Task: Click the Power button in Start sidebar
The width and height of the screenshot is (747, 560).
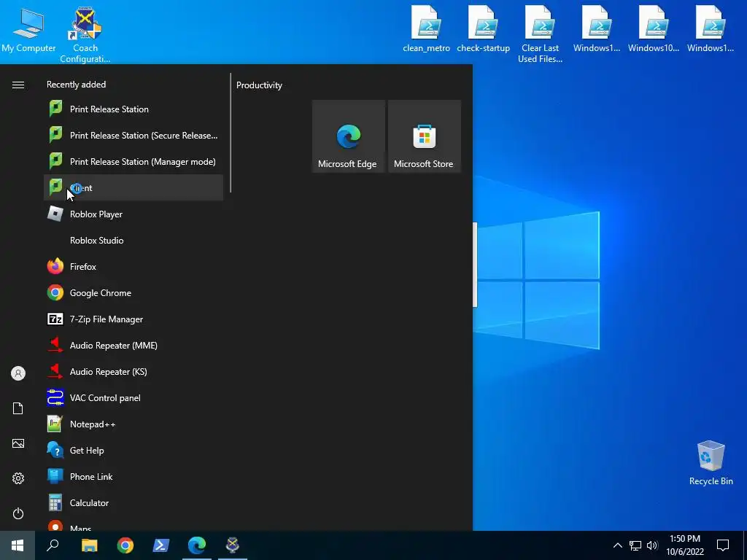Action: point(18,513)
